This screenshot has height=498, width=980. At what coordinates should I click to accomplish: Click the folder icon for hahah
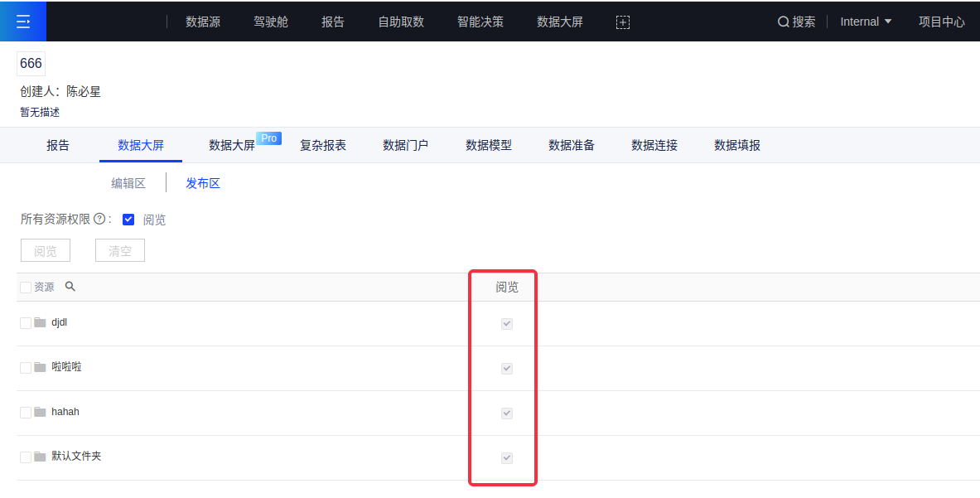click(x=40, y=412)
